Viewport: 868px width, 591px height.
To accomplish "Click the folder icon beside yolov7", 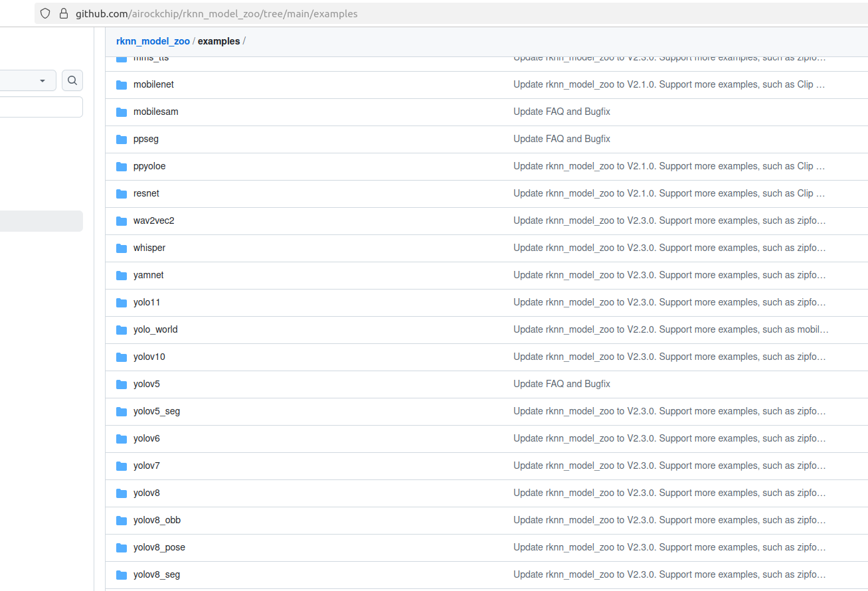I will click(122, 466).
